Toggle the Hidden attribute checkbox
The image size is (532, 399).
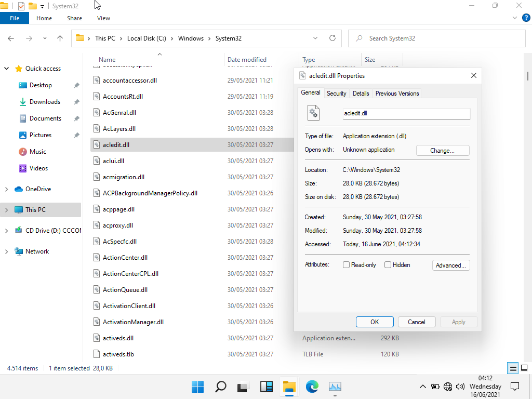[388, 264]
